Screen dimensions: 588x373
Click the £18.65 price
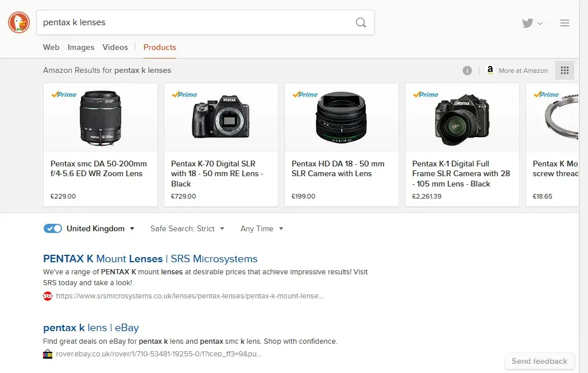(x=542, y=196)
